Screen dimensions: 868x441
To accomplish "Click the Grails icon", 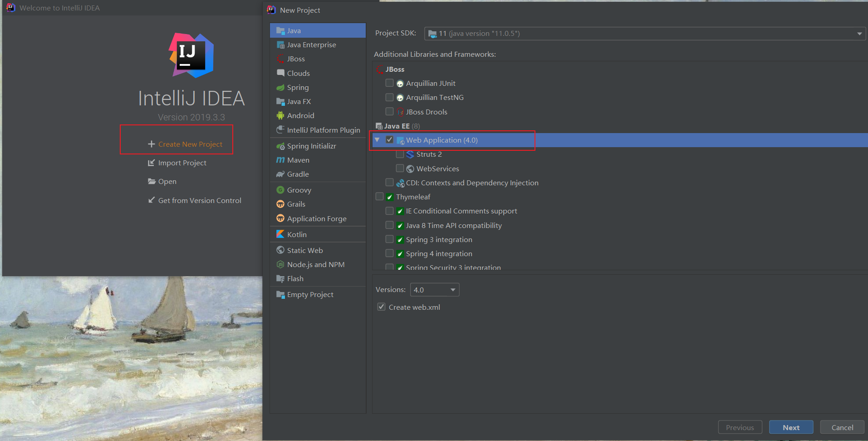I will [x=280, y=204].
